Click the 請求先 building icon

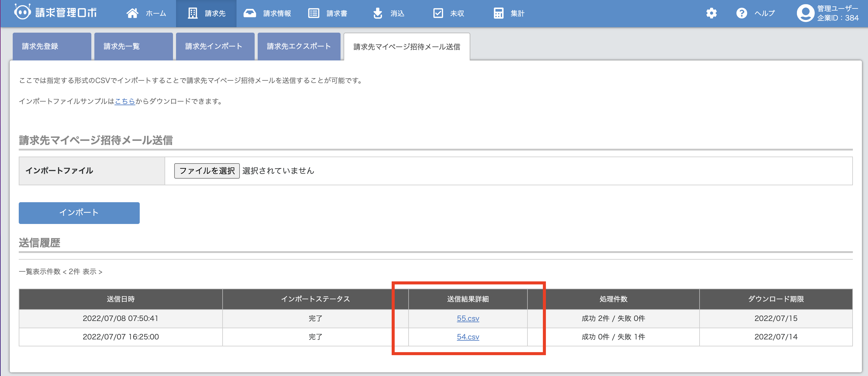pos(192,13)
